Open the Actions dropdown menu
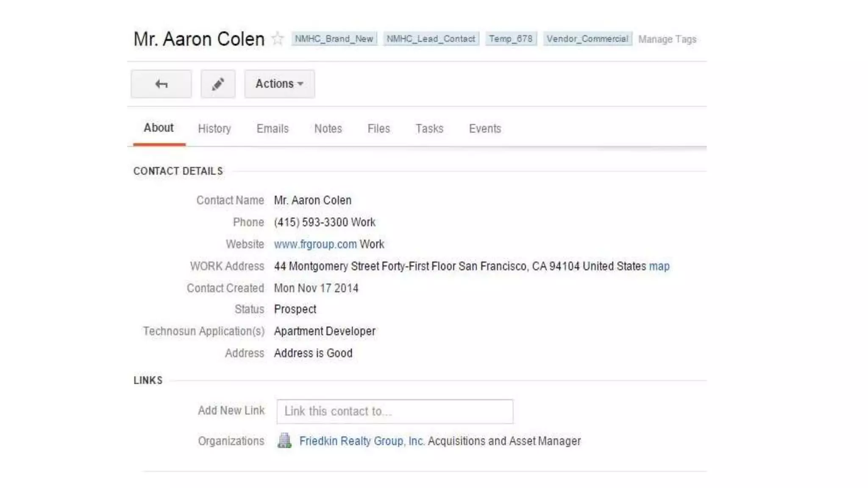Image resolution: width=868 pixels, height=488 pixels. tap(279, 84)
